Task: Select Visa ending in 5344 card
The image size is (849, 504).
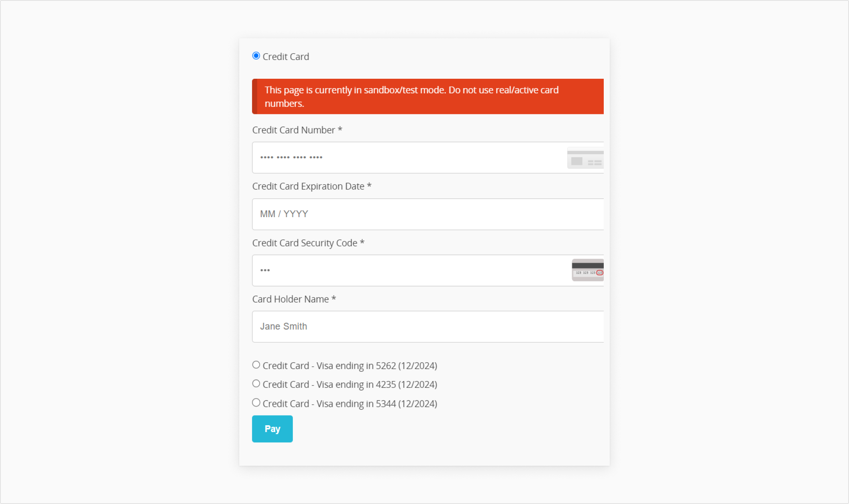Action: 256,403
